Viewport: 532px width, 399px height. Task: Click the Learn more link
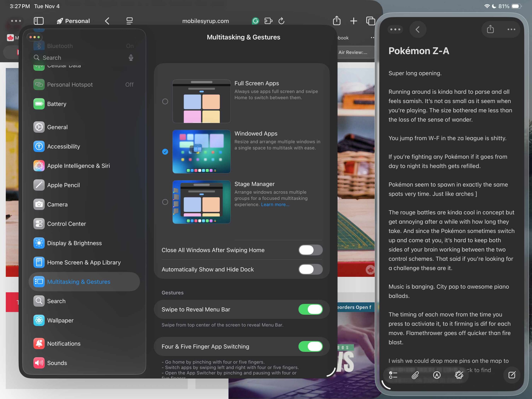point(275,204)
